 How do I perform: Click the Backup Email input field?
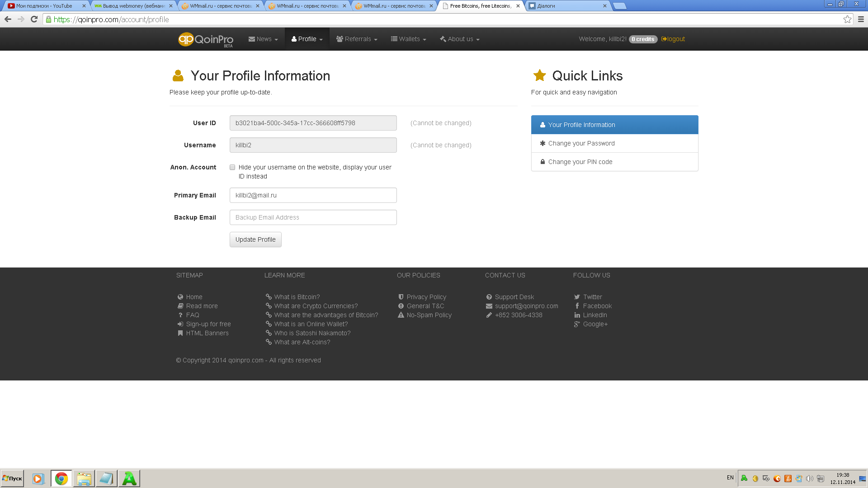click(313, 217)
